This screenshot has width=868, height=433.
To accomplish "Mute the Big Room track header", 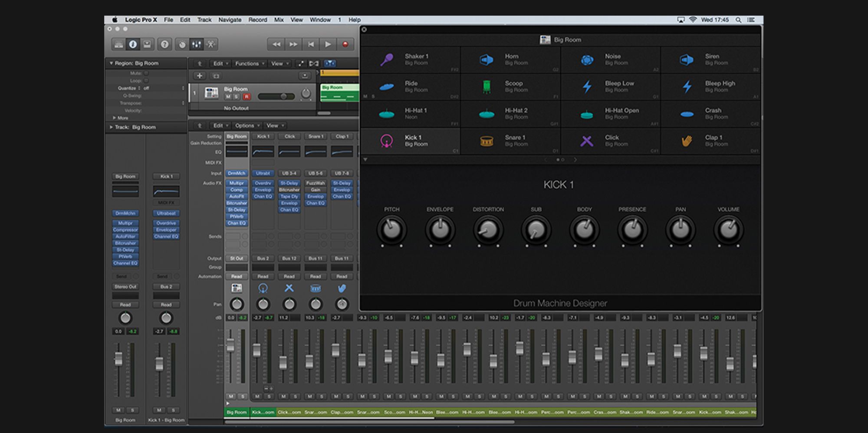I will [228, 97].
